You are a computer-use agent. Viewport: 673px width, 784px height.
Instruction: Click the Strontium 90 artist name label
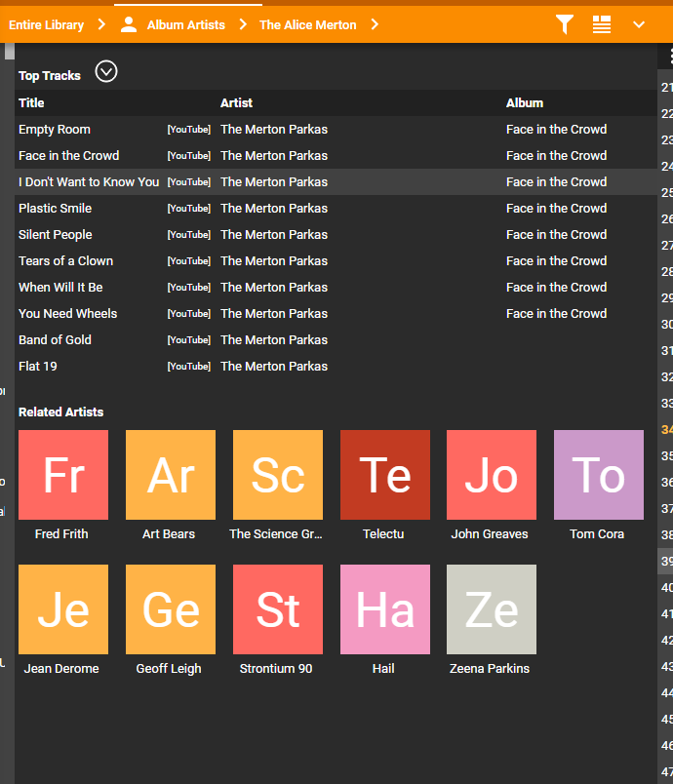pyautogui.click(x=276, y=669)
